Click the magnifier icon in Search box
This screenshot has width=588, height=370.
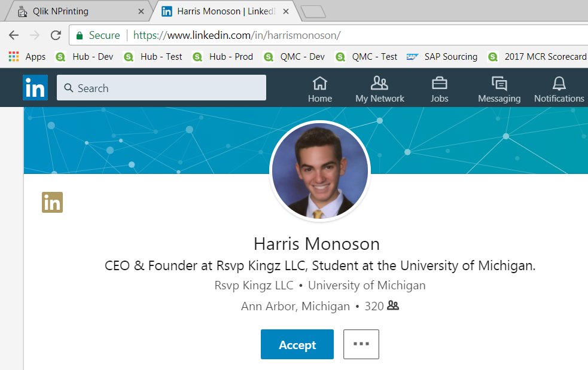pos(68,88)
